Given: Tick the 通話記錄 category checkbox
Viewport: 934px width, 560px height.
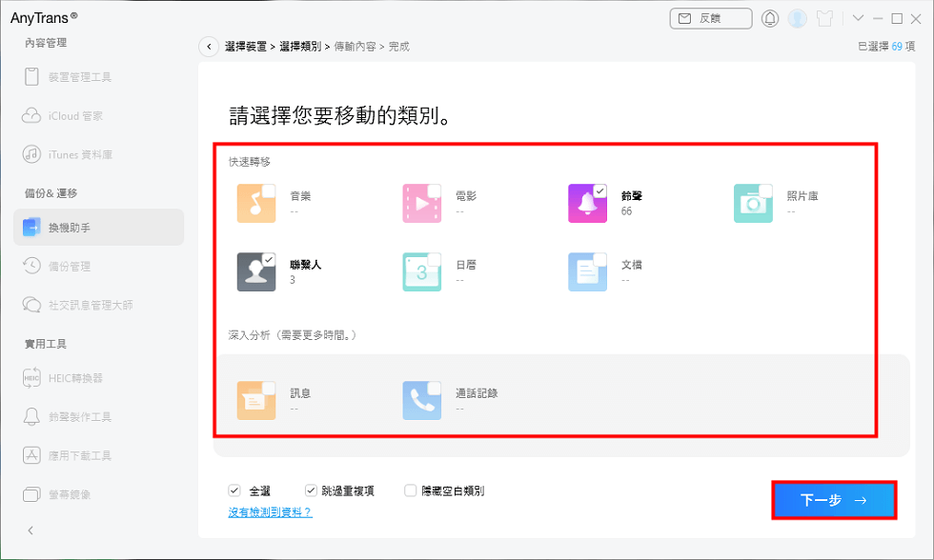Looking at the screenshot, I should [435, 388].
